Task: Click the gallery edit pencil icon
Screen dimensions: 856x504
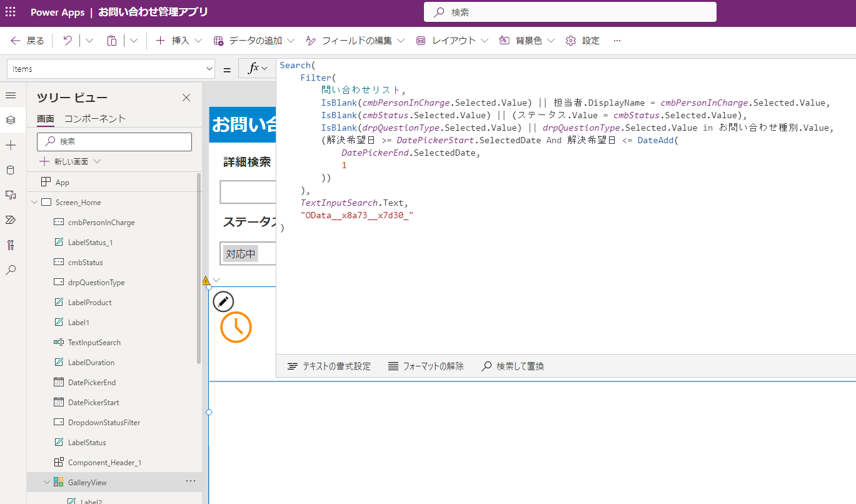Action: 223,301
